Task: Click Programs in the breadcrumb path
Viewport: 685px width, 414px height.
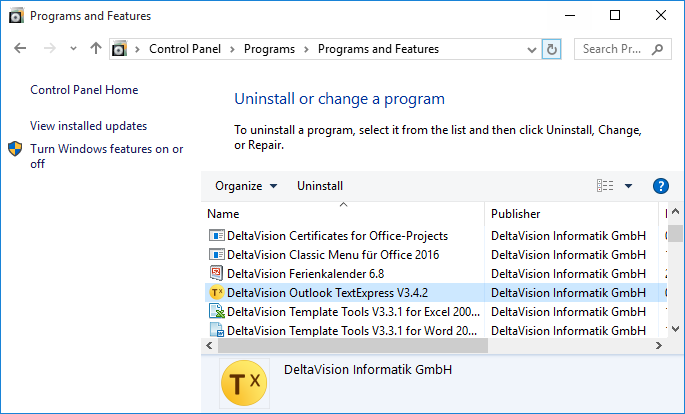Action: click(x=270, y=49)
